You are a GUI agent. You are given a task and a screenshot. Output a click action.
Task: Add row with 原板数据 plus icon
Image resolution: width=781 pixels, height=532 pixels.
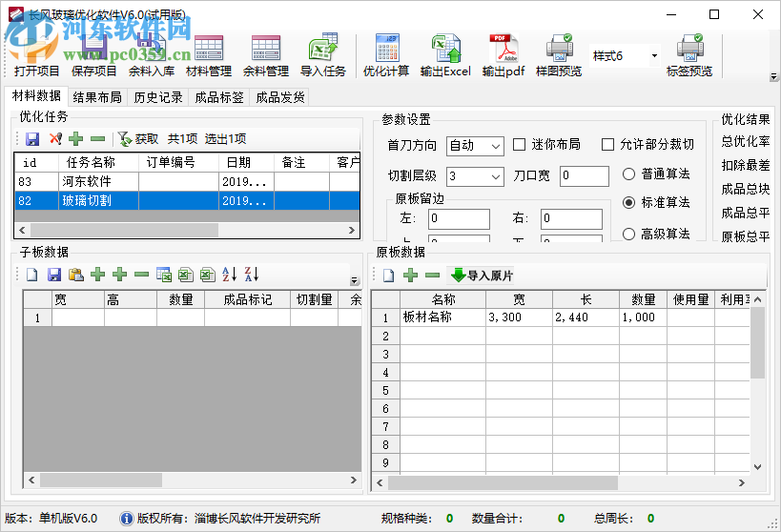pyautogui.click(x=410, y=275)
